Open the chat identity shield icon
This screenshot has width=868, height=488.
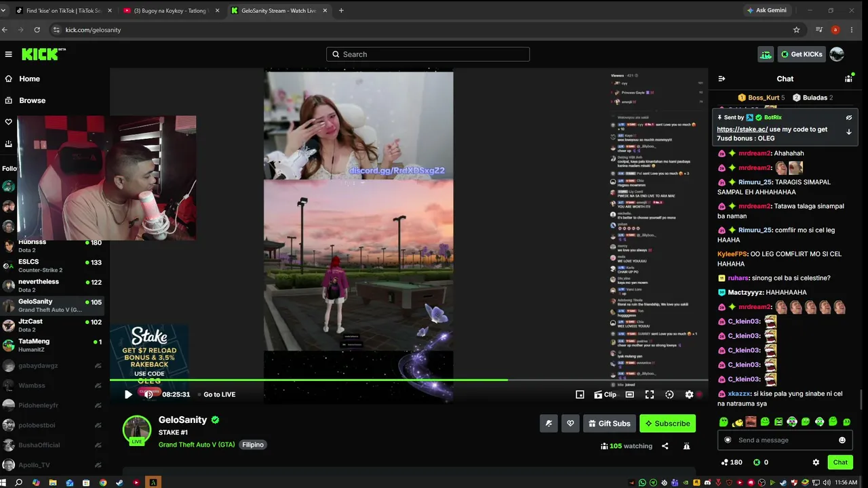728,440
